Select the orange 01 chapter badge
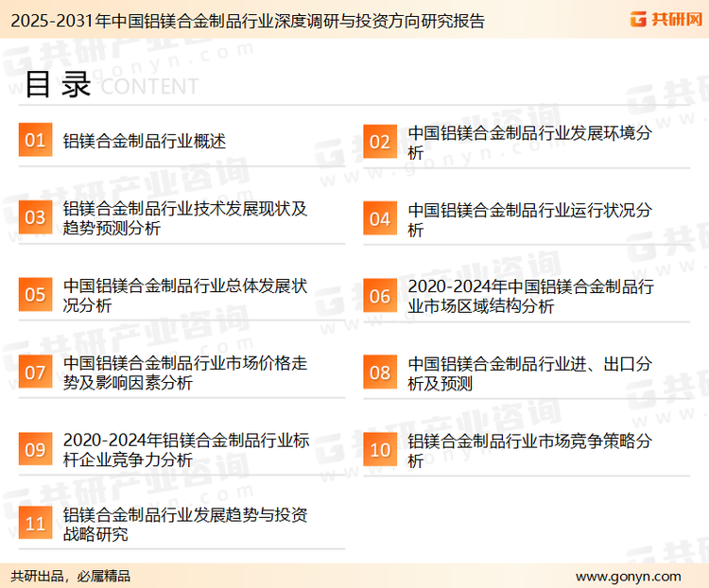Image resolution: width=709 pixels, height=588 pixels. click(x=35, y=141)
